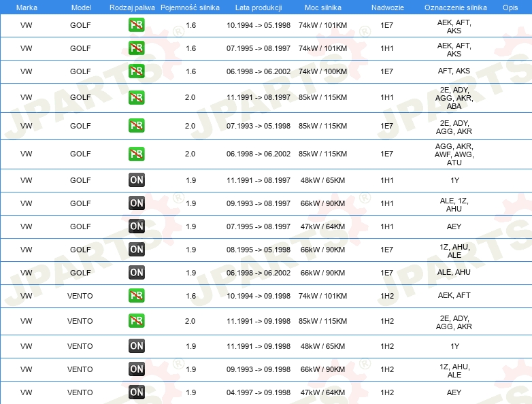Click VENTO model cell in 04.1997 row
The width and height of the screenshot is (532, 404).
(x=80, y=392)
